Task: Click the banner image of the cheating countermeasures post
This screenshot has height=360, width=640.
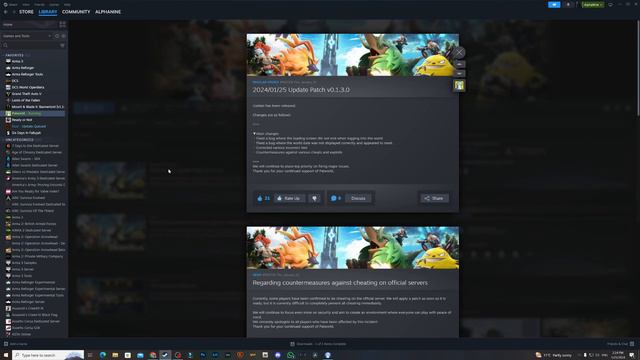Action: pyautogui.click(x=353, y=248)
